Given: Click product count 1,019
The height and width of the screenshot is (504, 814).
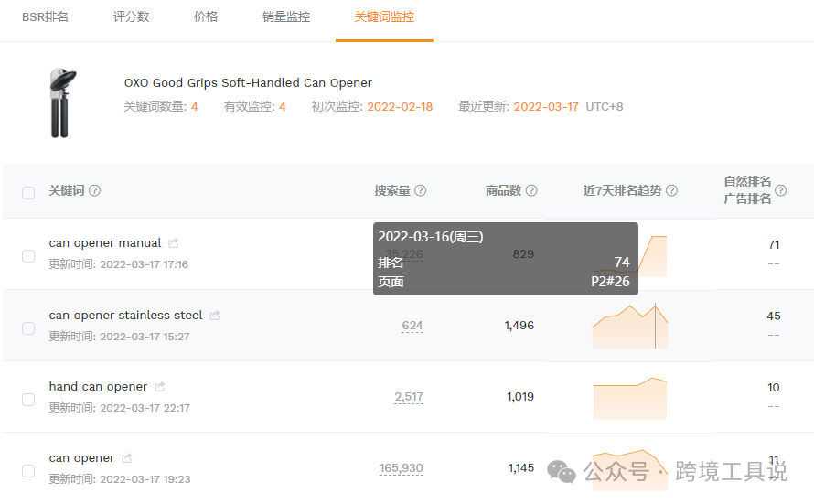Looking at the screenshot, I should pyautogui.click(x=520, y=397).
